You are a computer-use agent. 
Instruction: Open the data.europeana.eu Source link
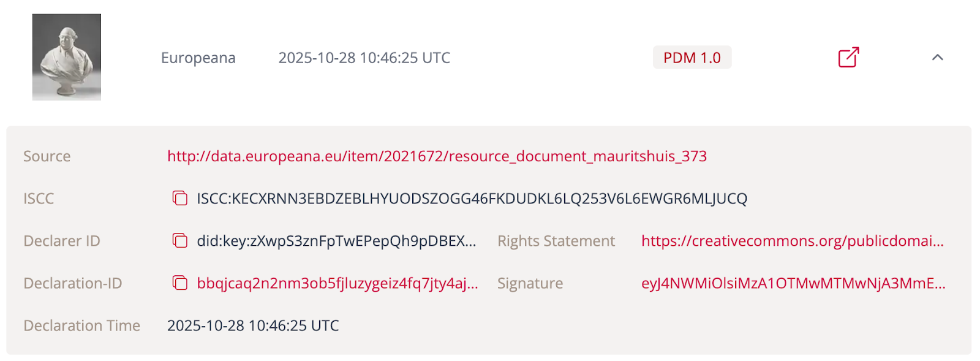437,156
